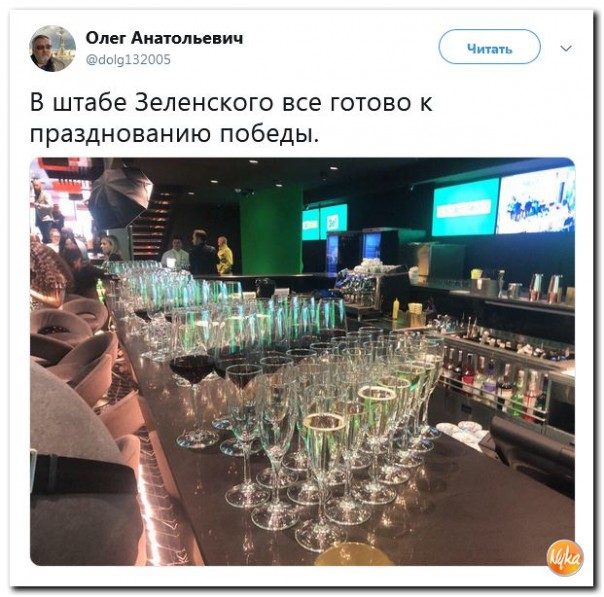Open the attached bar photo
Viewport: 604px width, 597px height.
302,361
